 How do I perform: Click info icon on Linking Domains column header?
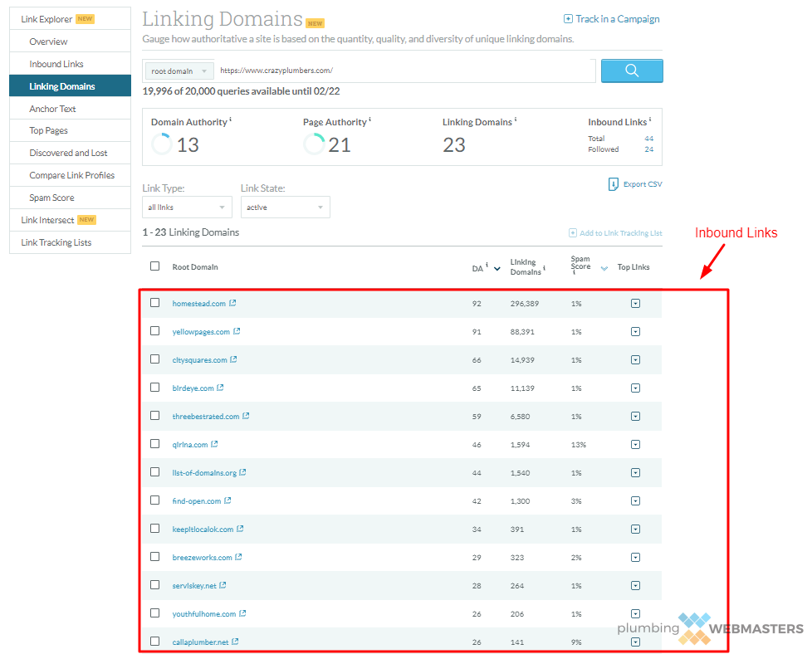click(544, 268)
